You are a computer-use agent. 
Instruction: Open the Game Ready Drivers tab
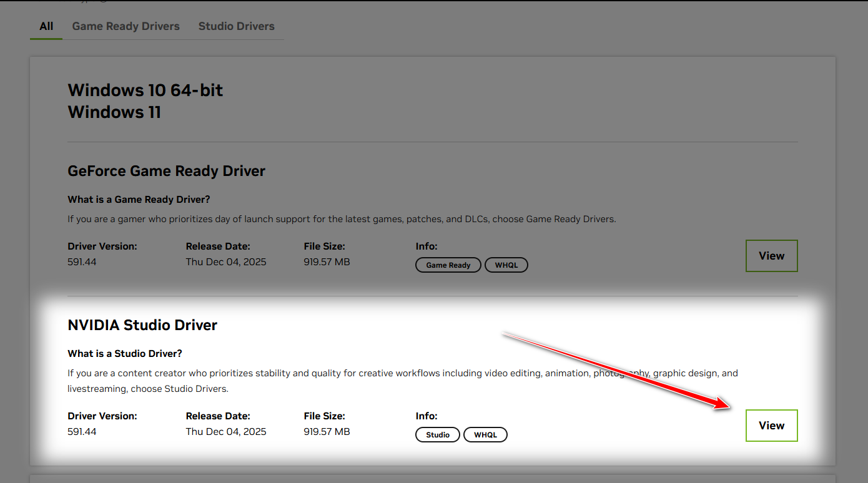coord(126,26)
